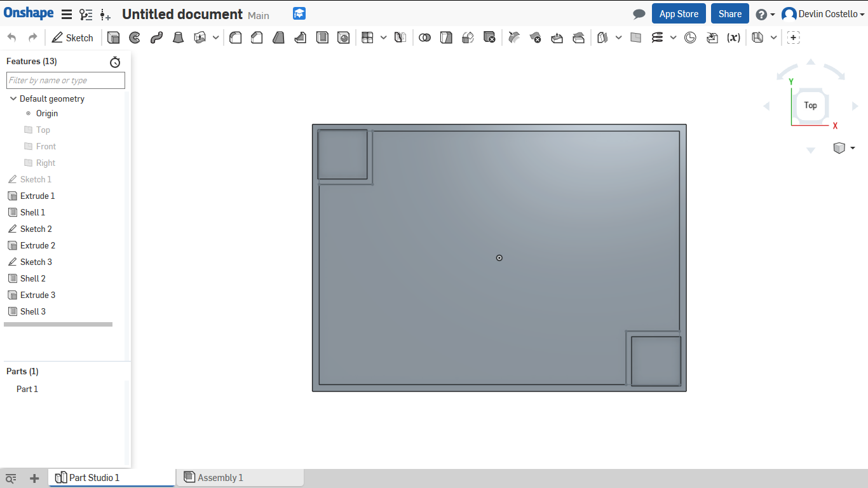
Task: Open the Variable (x) tool
Action: [x=734, y=37]
